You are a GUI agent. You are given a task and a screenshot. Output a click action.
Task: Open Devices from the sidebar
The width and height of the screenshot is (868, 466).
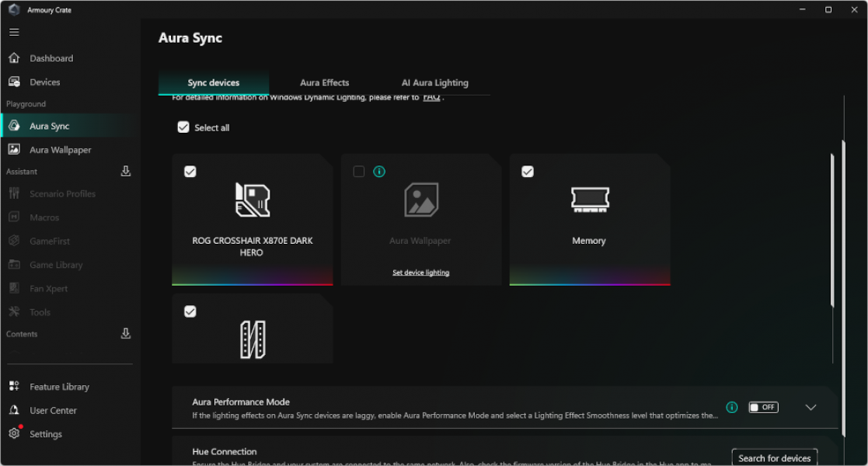tap(70, 82)
